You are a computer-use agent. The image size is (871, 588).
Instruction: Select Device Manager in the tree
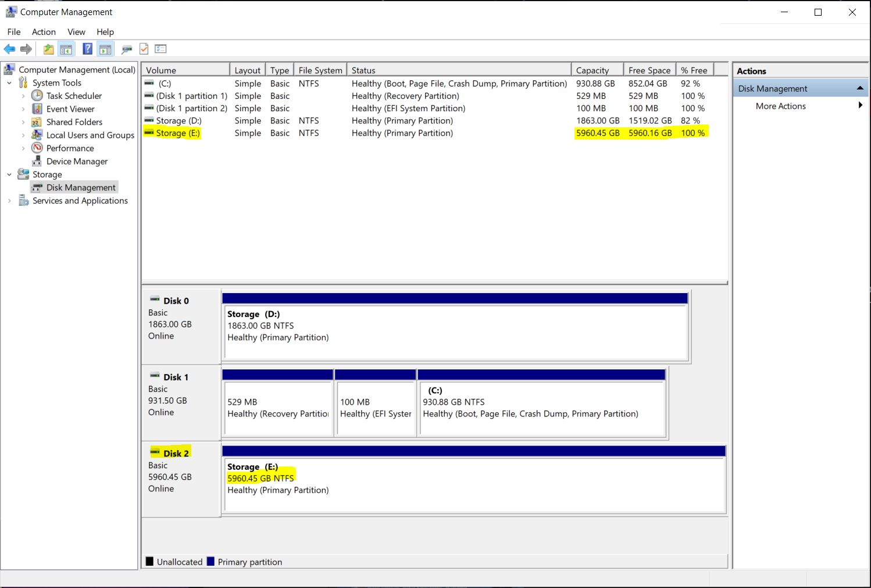click(x=77, y=162)
